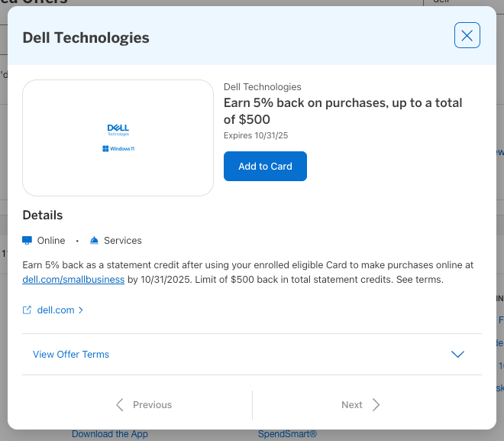This screenshot has width=504, height=441.
Task: Open the SpendSmart link
Action: pos(287,434)
